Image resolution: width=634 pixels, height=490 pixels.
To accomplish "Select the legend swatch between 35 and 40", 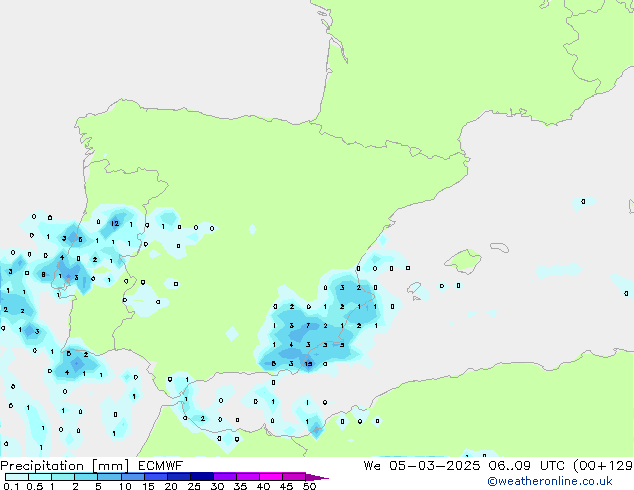I will (248, 477).
